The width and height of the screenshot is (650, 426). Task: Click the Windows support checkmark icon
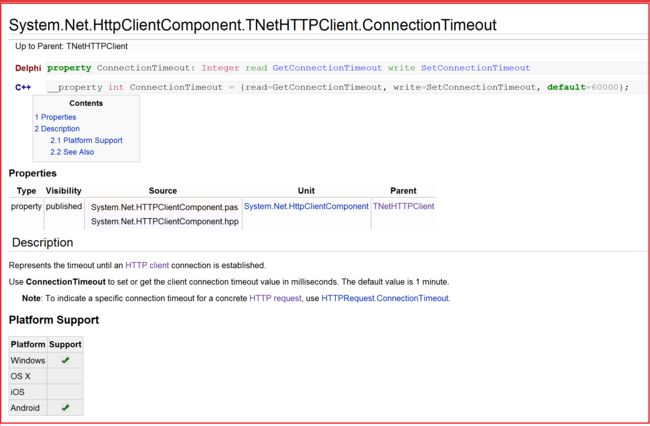click(x=65, y=360)
